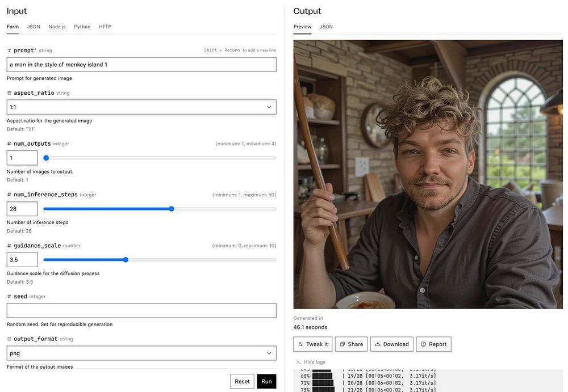The width and height of the screenshot is (568, 392).
Task: Click the guidance_scale slider handle
Action: pos(126,259)
